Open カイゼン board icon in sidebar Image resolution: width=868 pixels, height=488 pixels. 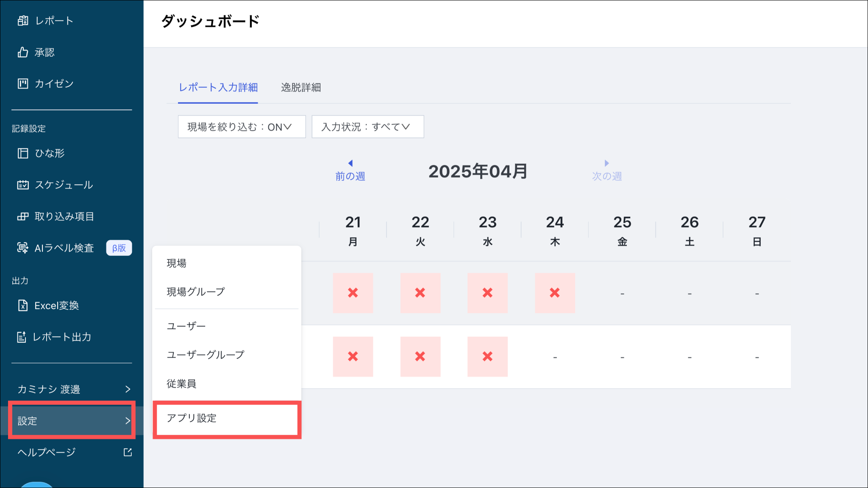point(23,83)
